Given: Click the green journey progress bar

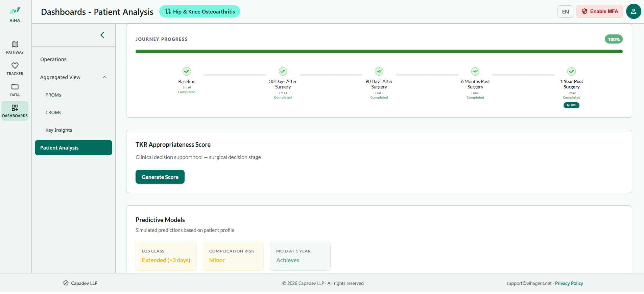Looking at the screenshot, I should [x=379, y=52].
